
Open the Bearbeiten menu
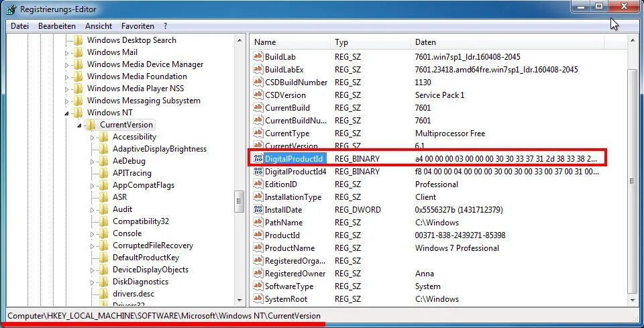coord(57,26)
